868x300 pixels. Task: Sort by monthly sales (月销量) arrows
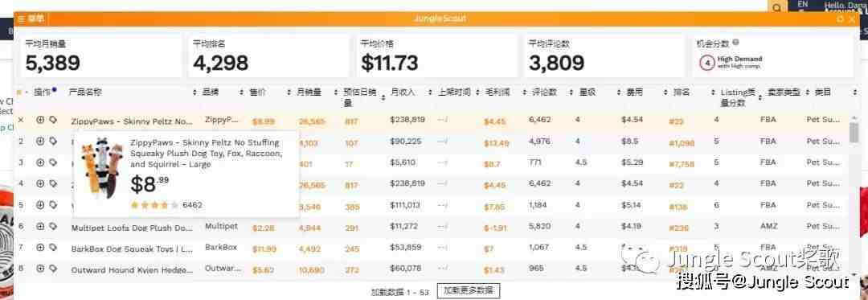tap(336, 92)
